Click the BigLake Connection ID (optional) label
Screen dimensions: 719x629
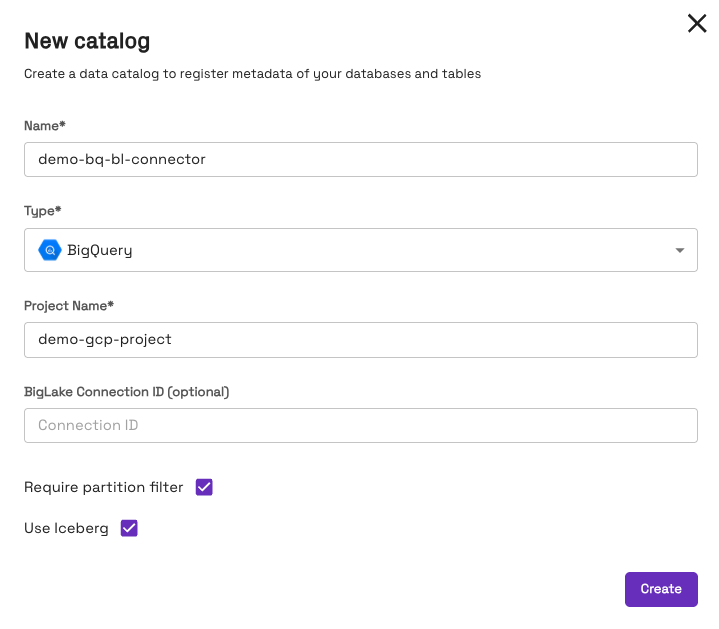coord(126,391)
